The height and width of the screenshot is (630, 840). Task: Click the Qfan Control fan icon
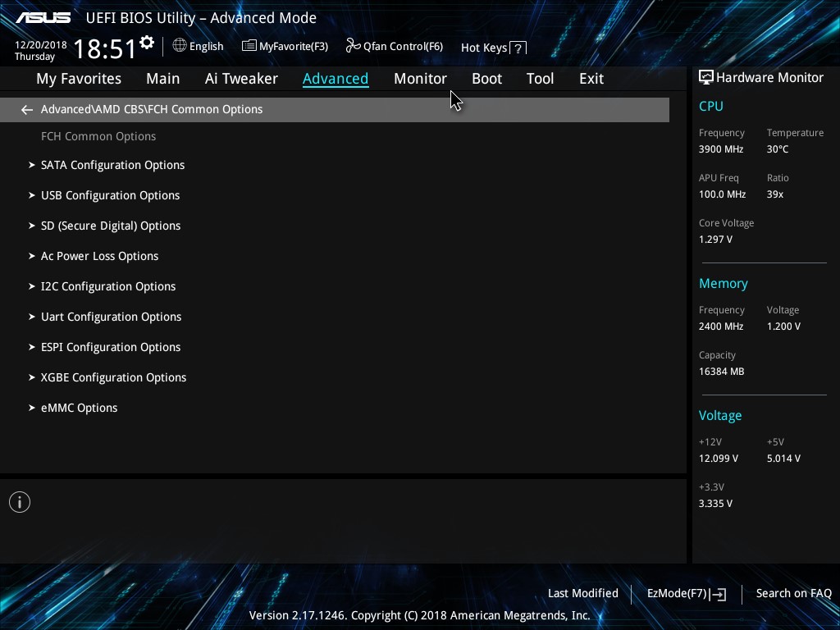tap(353, 46)
